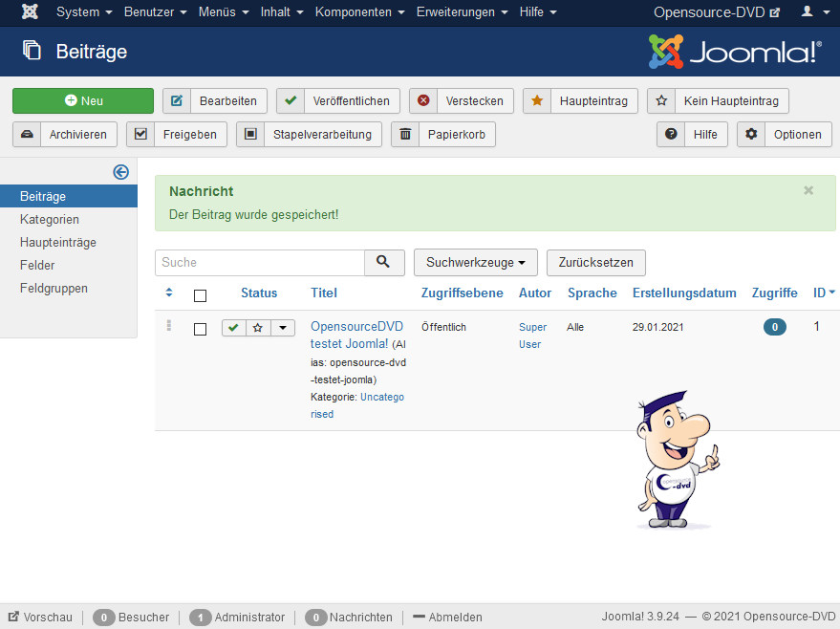Check the select-all checkbox in table header
840x629 pixels.
200,294
